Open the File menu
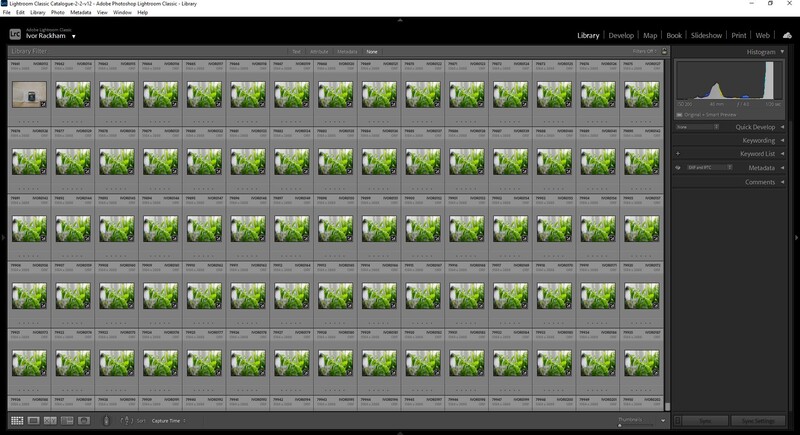Screen dimensions: 800x435 coord(7,12)
